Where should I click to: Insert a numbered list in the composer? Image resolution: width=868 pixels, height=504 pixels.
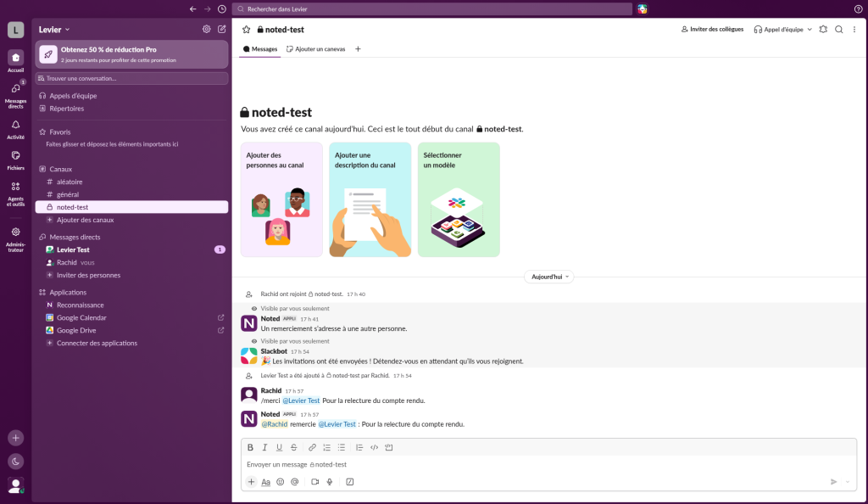326,447
